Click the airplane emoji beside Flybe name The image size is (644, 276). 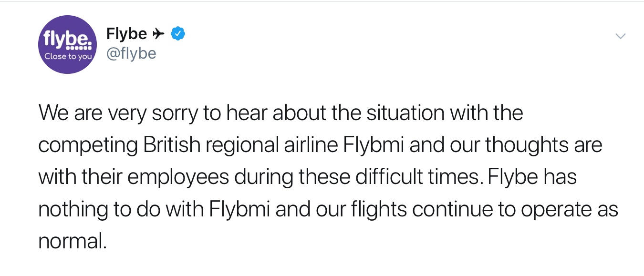pos(158,34)
